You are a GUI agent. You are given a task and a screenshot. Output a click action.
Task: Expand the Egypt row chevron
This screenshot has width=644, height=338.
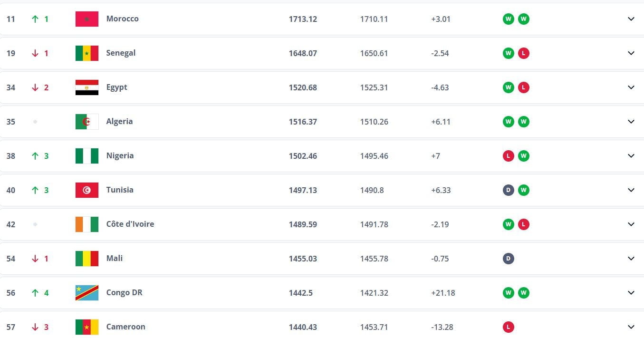[x=631, y=87]
